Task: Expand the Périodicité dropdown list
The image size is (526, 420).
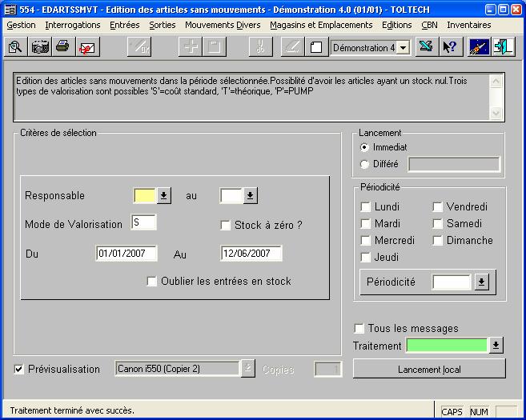Action: 481,282
